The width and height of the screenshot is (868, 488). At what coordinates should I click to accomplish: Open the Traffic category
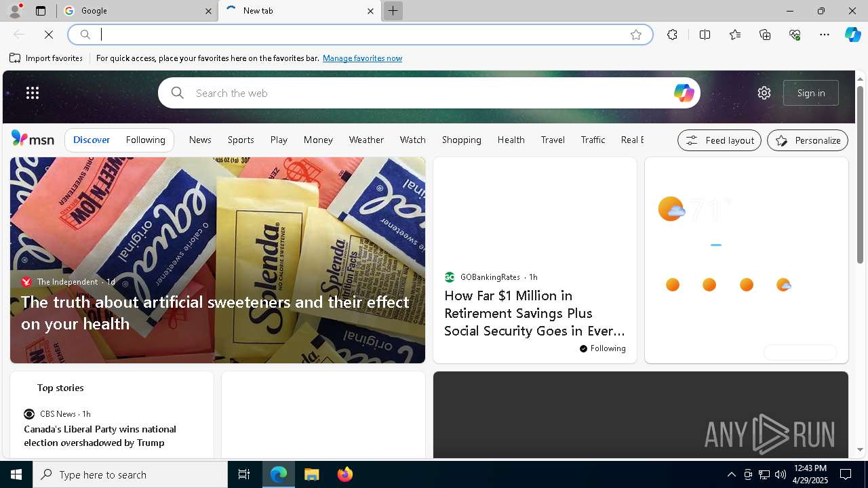(x=593, y=140)
